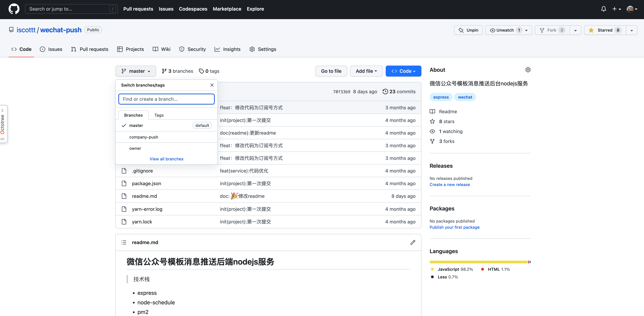Image resolution: width=644 pixels, height=316 pixels.
Task: Click View all branches link
Action: coord(167,159)
